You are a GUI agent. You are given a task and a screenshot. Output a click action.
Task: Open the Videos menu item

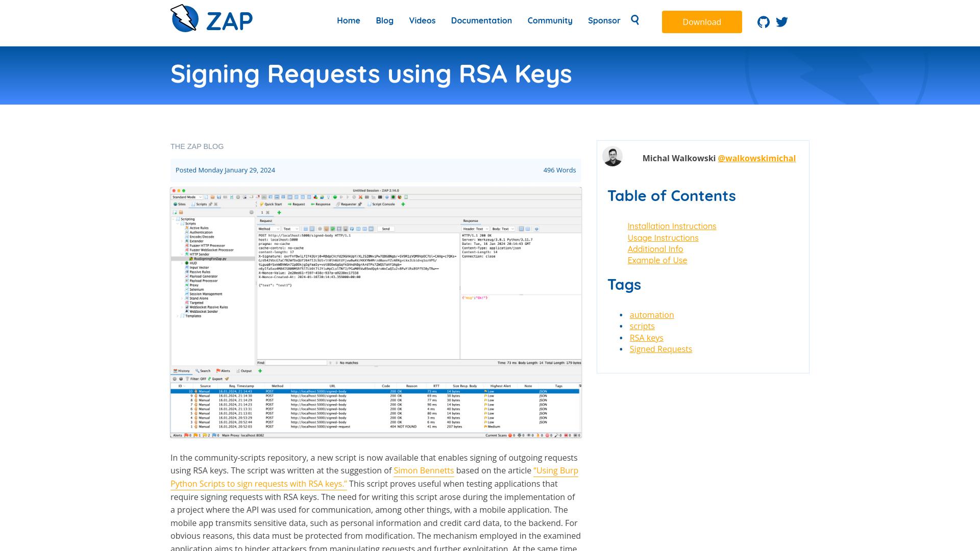click(x=422, y=20)
